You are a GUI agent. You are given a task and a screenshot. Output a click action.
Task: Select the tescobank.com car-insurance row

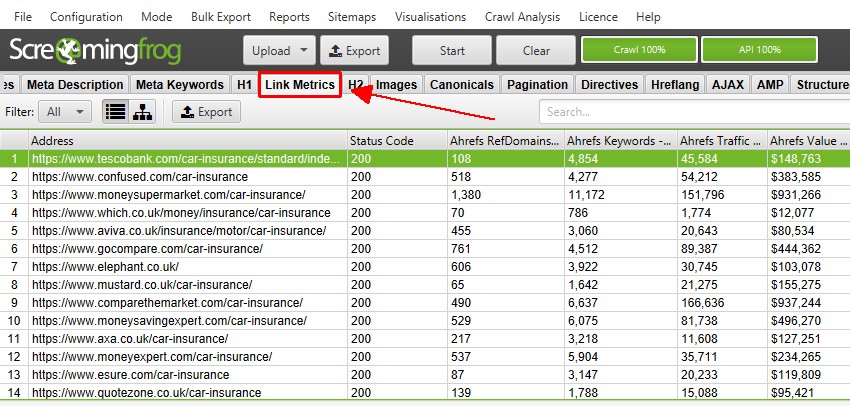click(425, 159)
